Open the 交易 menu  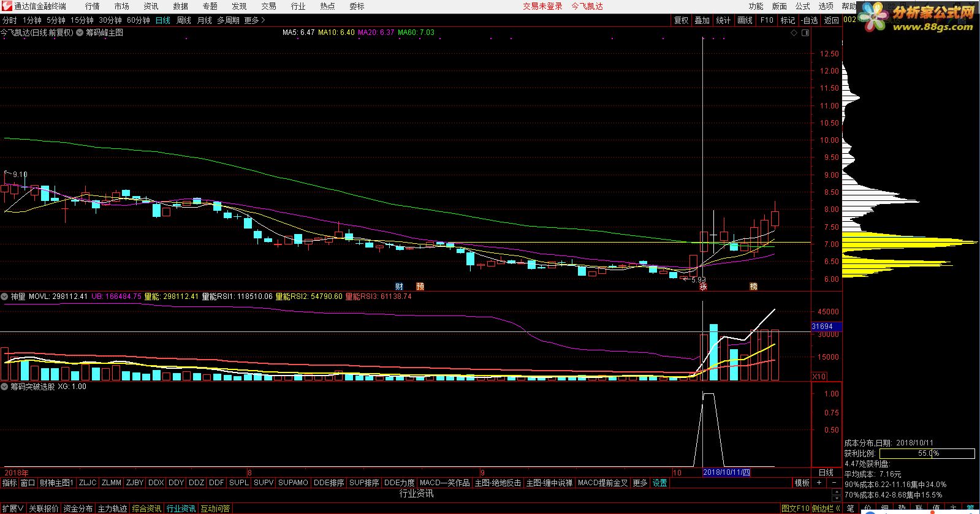pyautogui.click(x=269, y=6)
